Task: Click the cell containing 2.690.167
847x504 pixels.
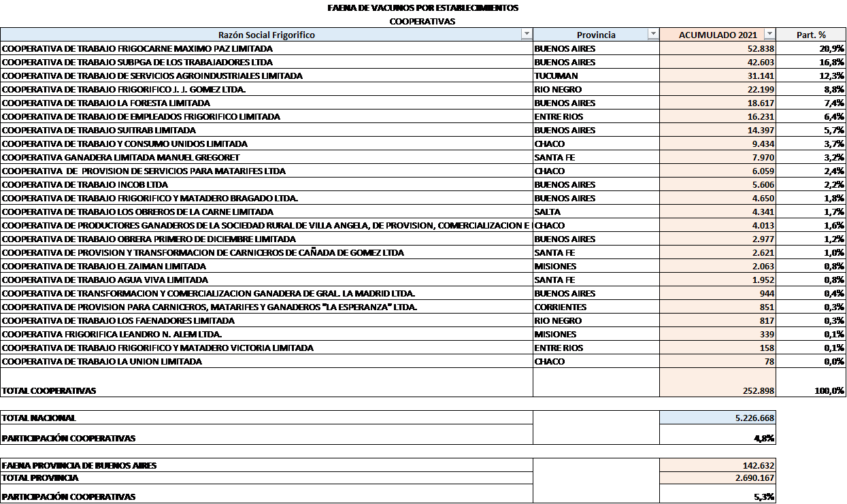Action: pyautogui.click(x=718, y=478)
